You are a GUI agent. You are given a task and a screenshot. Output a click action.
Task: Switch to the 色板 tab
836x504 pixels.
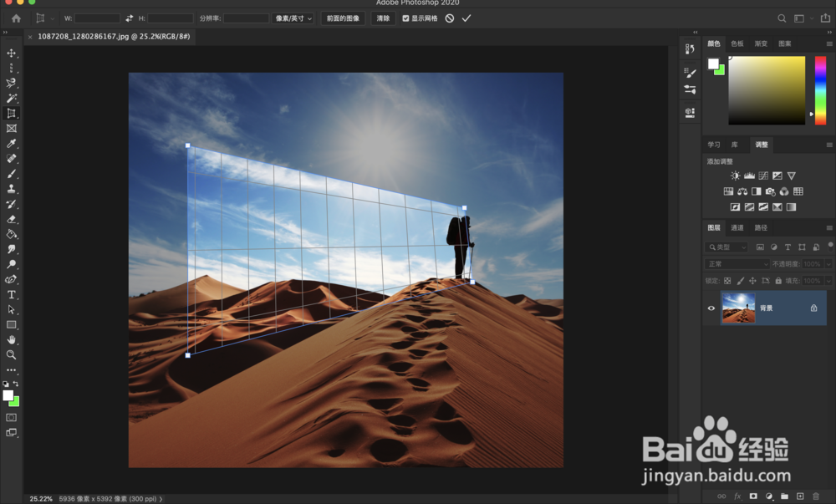pyautogui.click(x=737, y=43)
